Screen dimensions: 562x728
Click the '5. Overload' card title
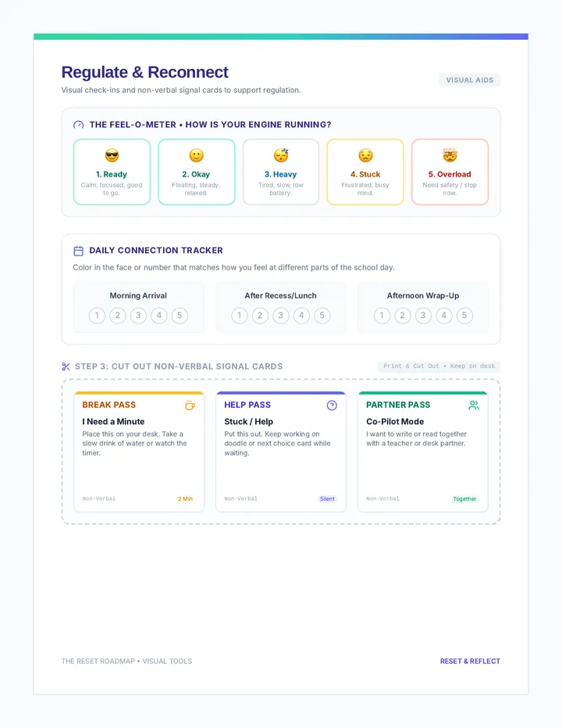[450, 174]
